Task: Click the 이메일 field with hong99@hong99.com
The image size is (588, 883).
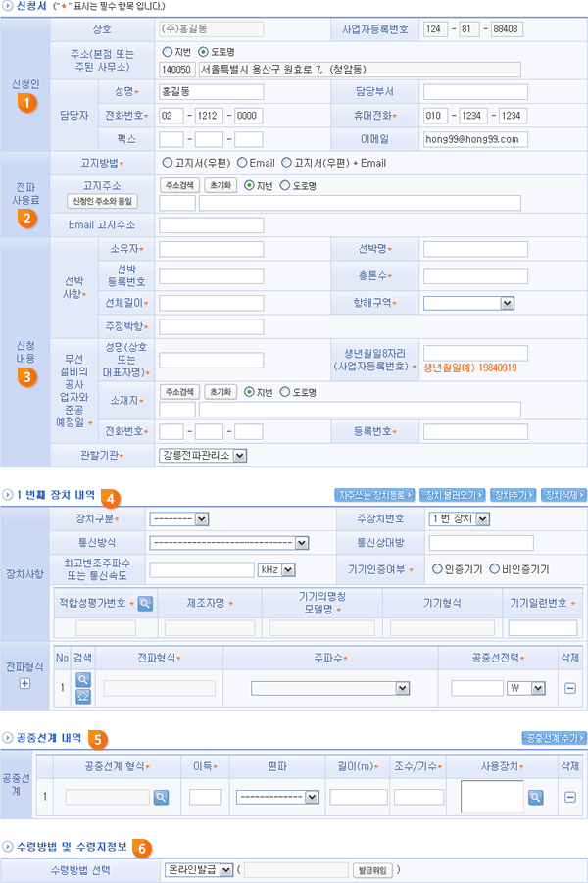Action: [475, 139]
